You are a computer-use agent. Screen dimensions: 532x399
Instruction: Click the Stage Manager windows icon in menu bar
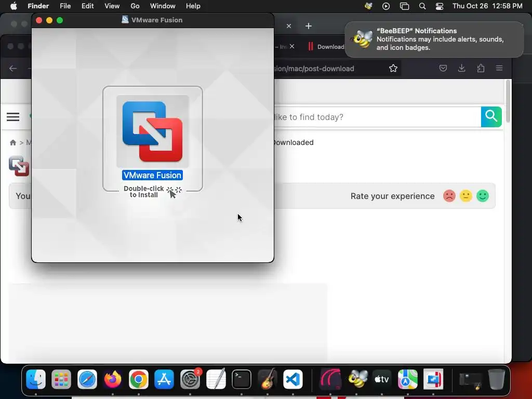[404, 6]
